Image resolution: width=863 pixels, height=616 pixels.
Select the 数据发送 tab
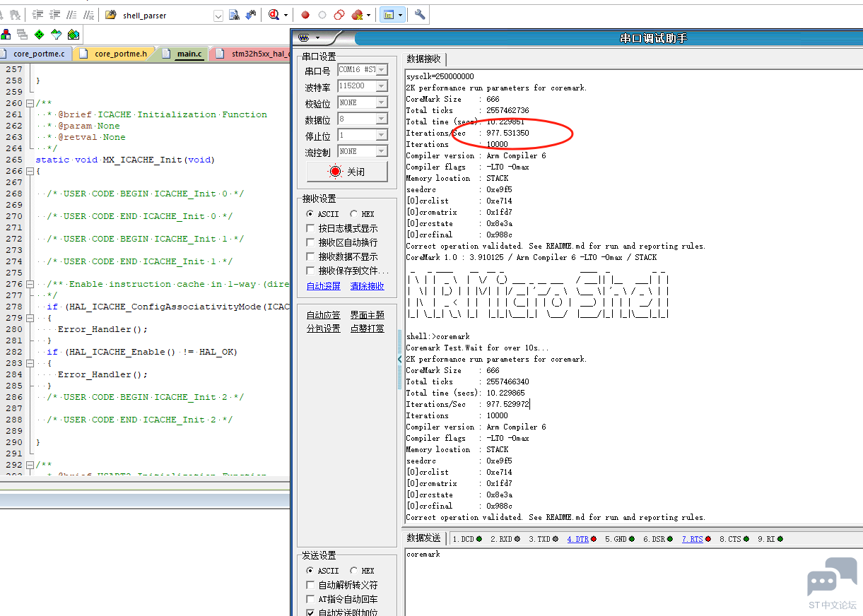pyautogui.click(x=423, y=538)
